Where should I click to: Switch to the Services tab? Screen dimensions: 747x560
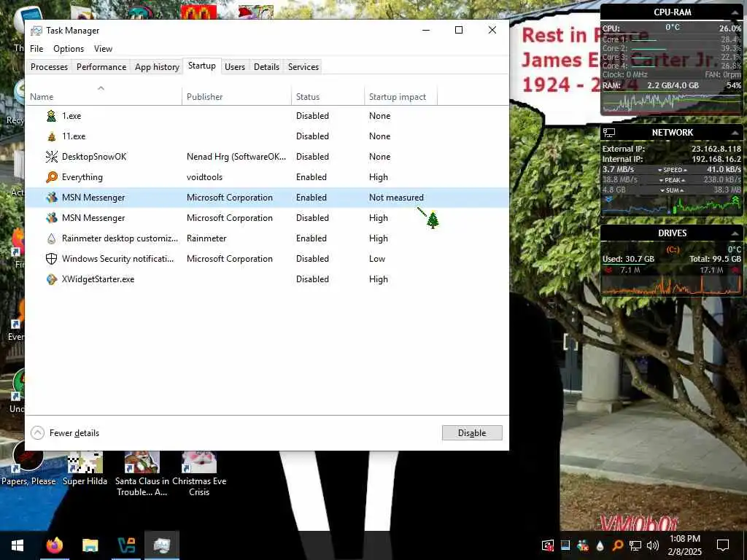[303, 67]
